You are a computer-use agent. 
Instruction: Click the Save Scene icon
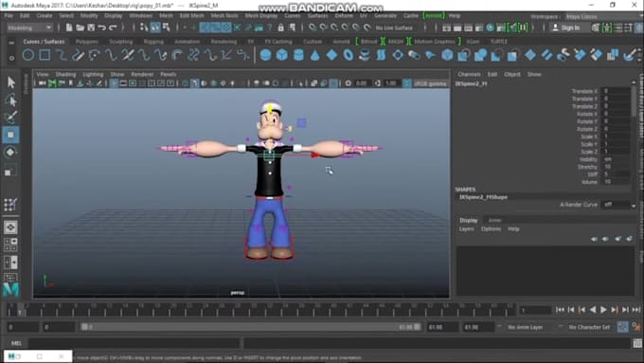click(91, 27)
